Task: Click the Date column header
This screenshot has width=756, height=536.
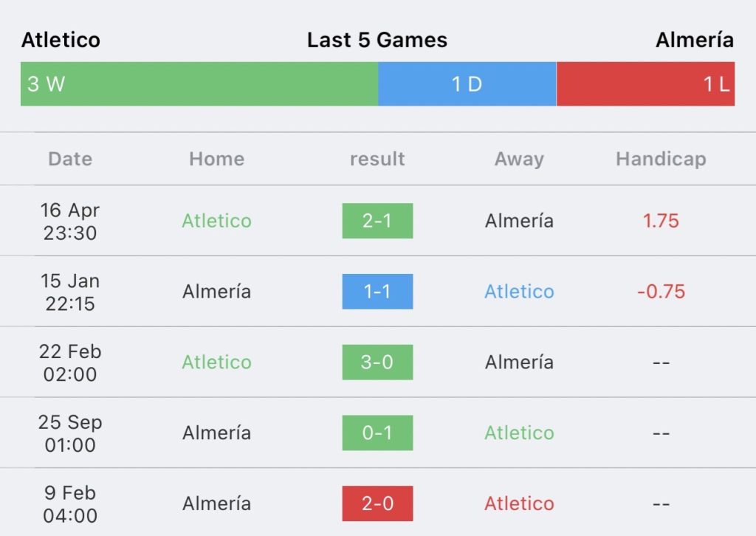Action: coord(70,159)
